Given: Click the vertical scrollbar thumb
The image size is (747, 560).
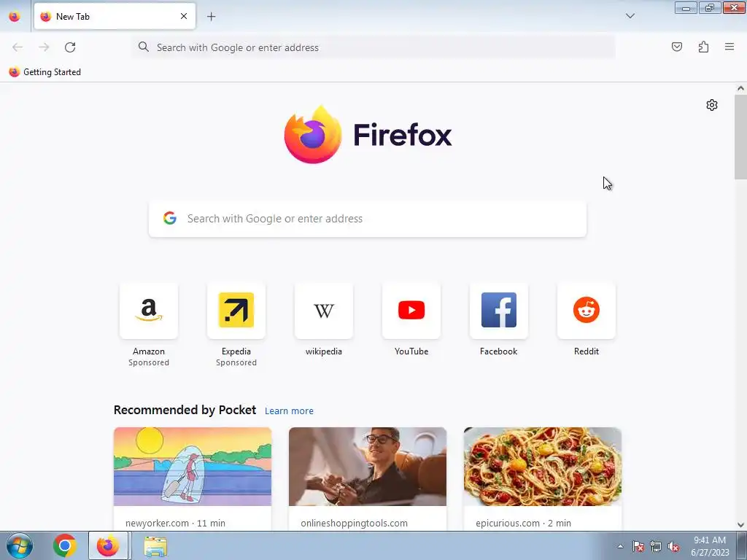Looking at the screenshot, I should click(x=740, y=137).
